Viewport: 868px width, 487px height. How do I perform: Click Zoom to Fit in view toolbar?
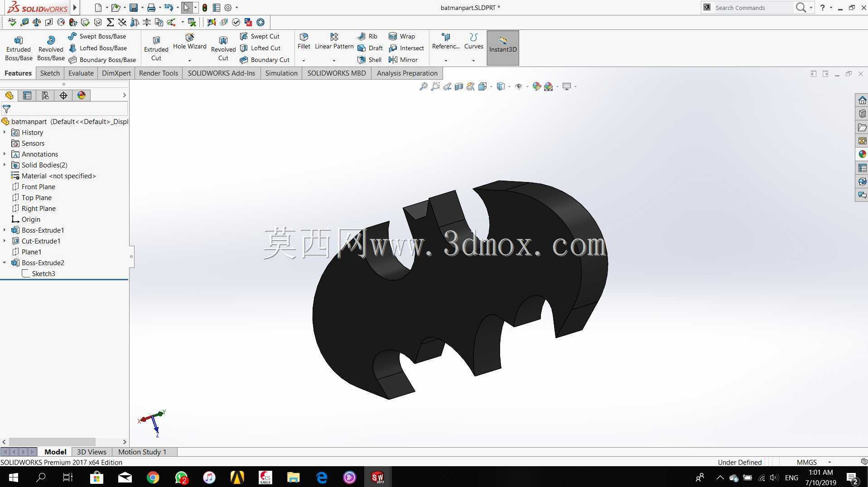click(x=424, y=86)
